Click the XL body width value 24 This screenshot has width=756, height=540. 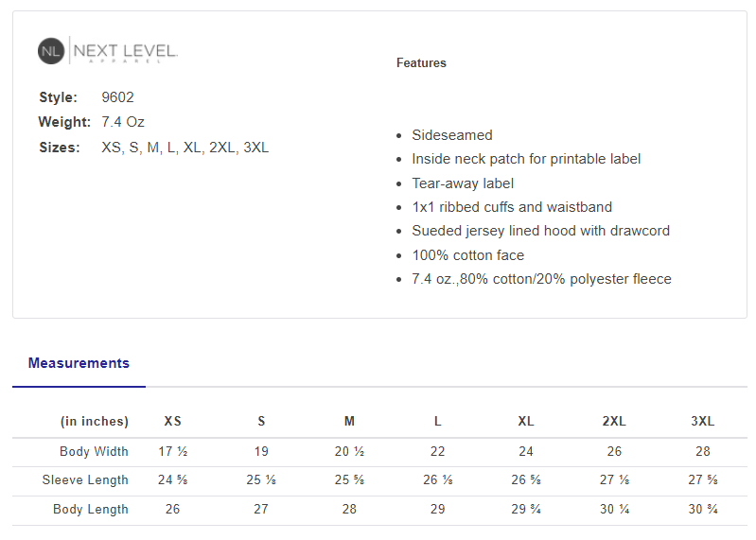525,451
